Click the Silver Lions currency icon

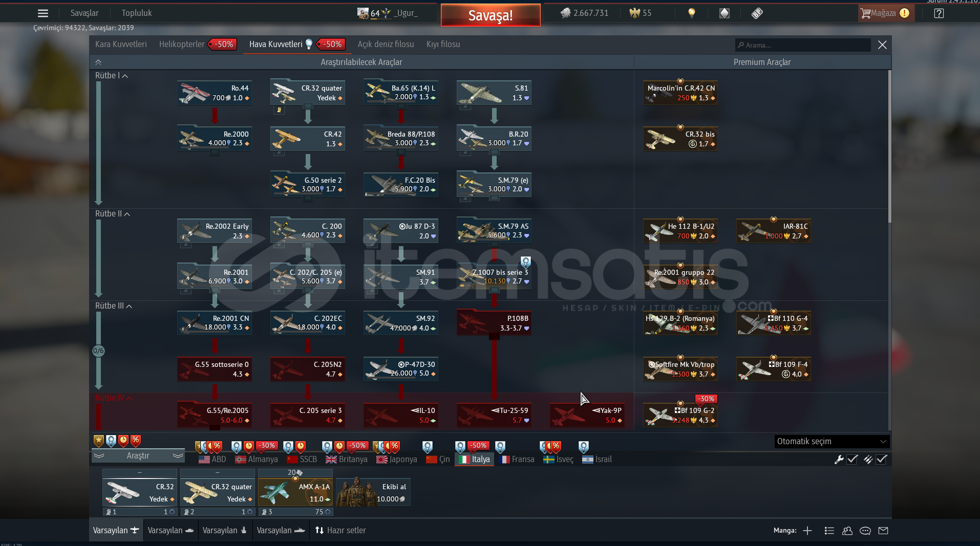pos(565,13)
